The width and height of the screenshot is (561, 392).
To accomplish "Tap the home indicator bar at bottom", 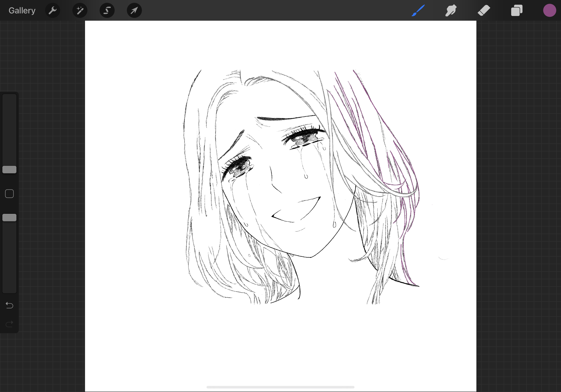I will (x=280, y=387).
